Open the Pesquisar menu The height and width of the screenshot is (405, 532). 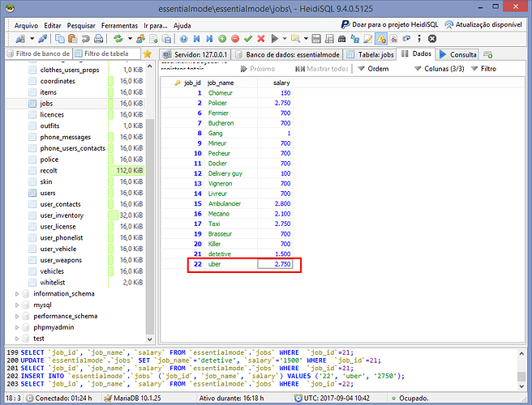(x=81, y=25)
